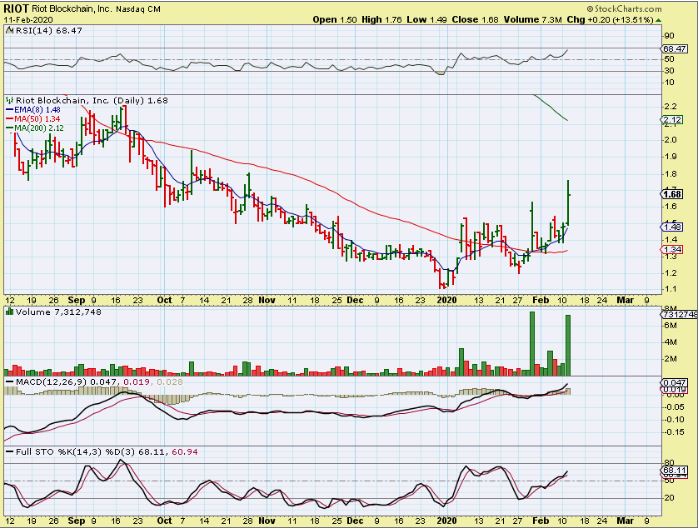Image resolution: width=699 pixels, height=532 pixels.
Task: Click the RIOT ticker symbol in header
Action: [16, 8]
